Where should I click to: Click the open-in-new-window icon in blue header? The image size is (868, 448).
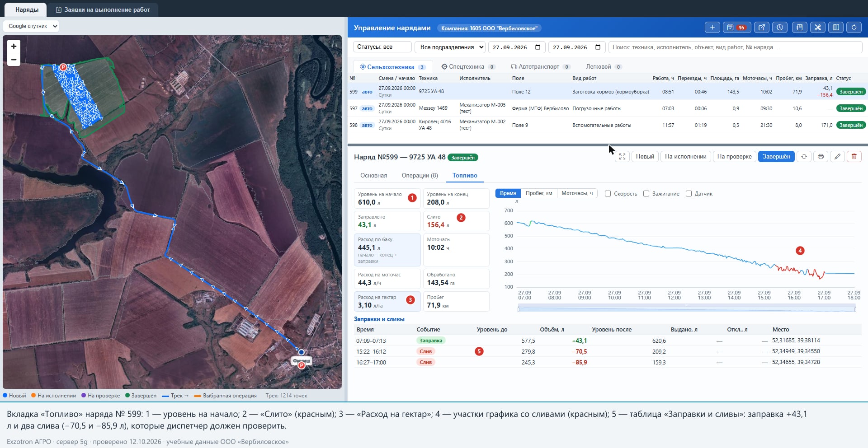(x=761, y=28)
